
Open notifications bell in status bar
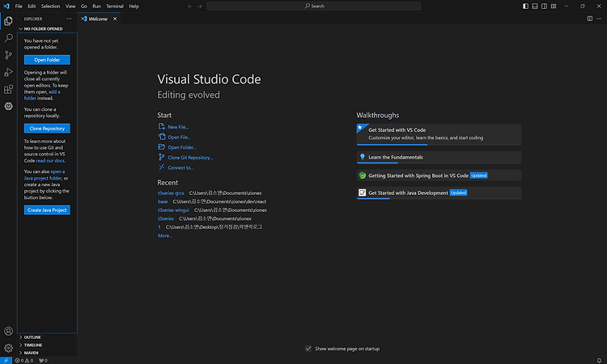pos(599,361)
